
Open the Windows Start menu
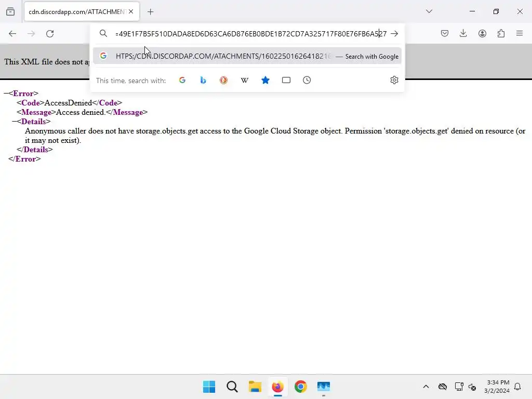click(209, 387)
